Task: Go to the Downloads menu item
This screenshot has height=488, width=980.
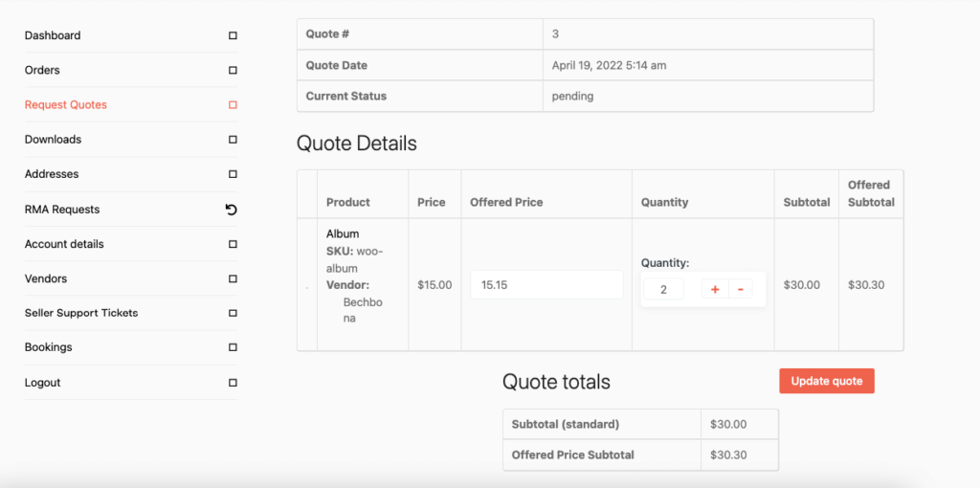Action: [x=53, y=140]
